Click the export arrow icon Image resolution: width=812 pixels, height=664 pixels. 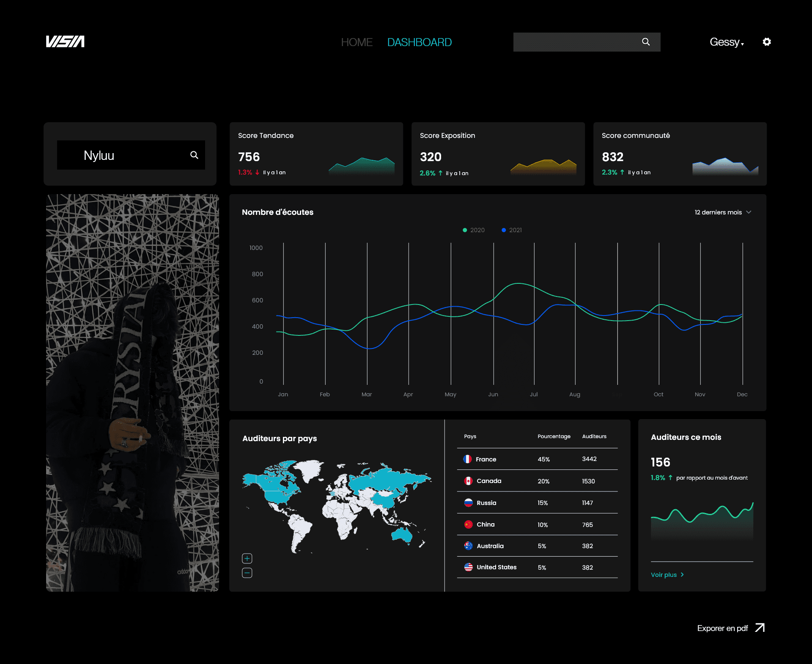coord(760,628)
